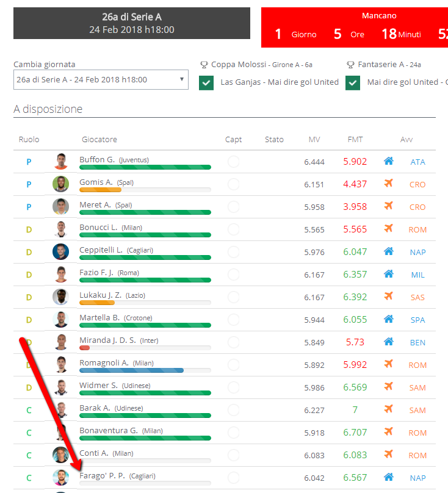Open Romagnoli A. player link
The height and width of the screenshot is (493, 448).
point(104,362)
